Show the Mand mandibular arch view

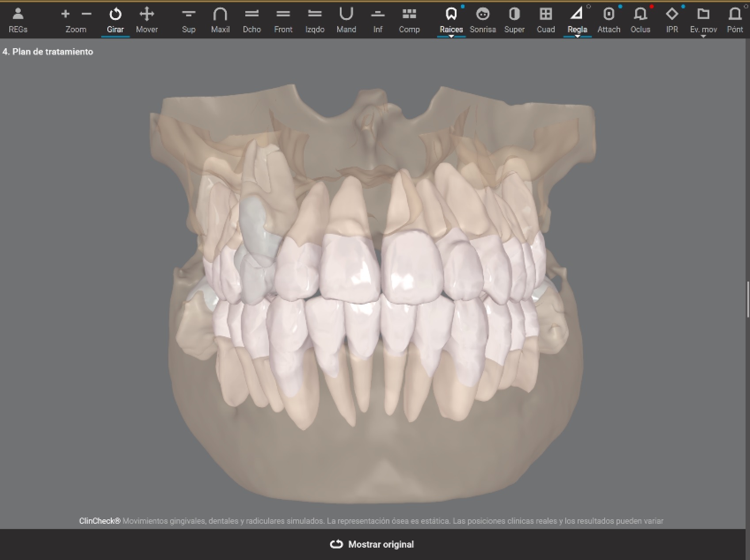(x=346, y=18)
